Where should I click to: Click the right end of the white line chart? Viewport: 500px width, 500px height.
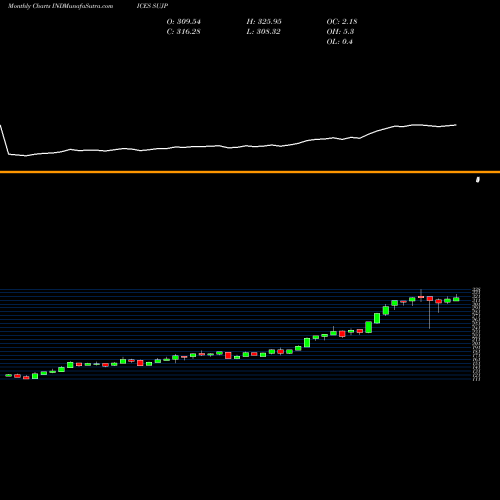coord(456,125)
